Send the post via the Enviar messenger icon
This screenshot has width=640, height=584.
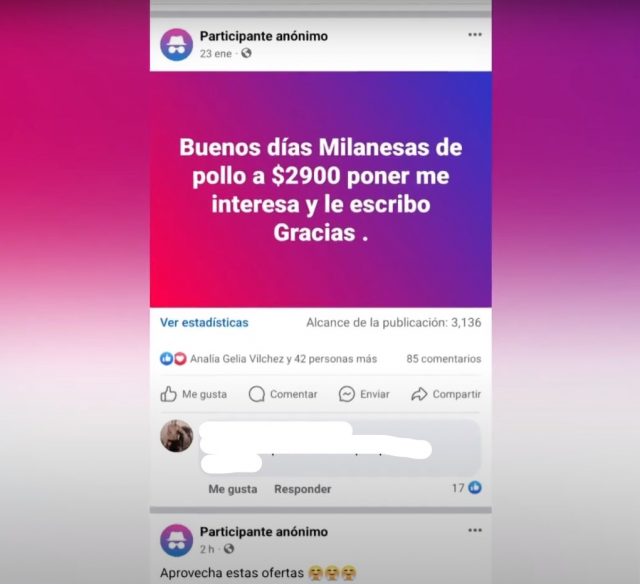pos(347,394)
